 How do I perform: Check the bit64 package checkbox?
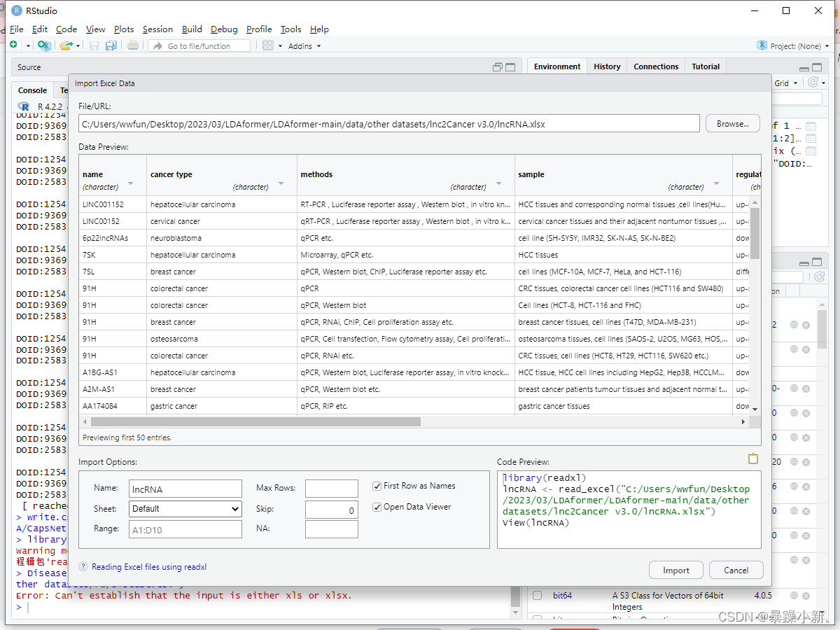tap(537, 596)
